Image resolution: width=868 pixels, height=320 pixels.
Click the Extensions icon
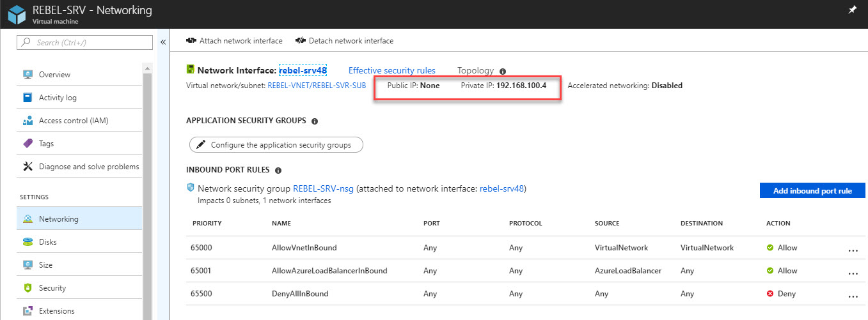[x=28, y=311]
